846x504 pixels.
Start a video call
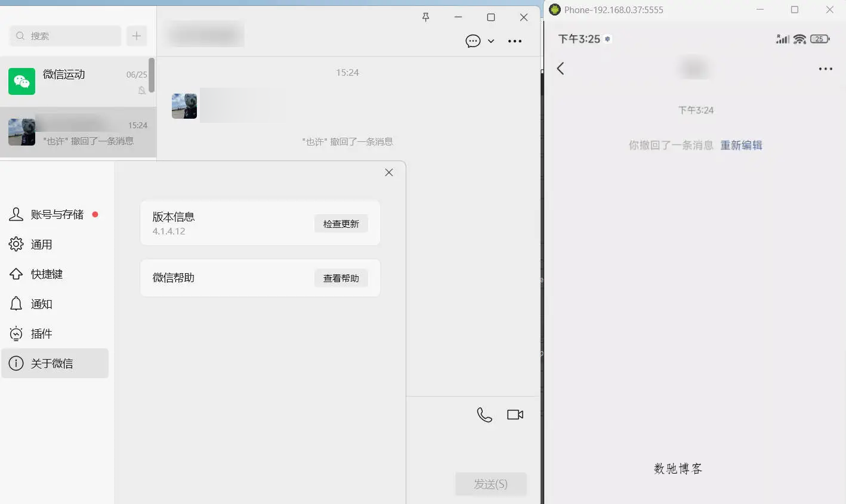coord(515,415)
